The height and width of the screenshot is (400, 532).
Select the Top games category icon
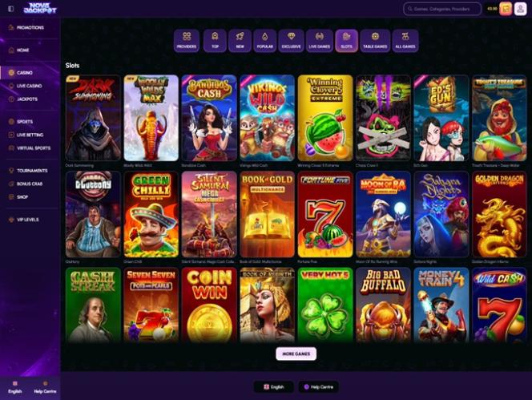215,41
